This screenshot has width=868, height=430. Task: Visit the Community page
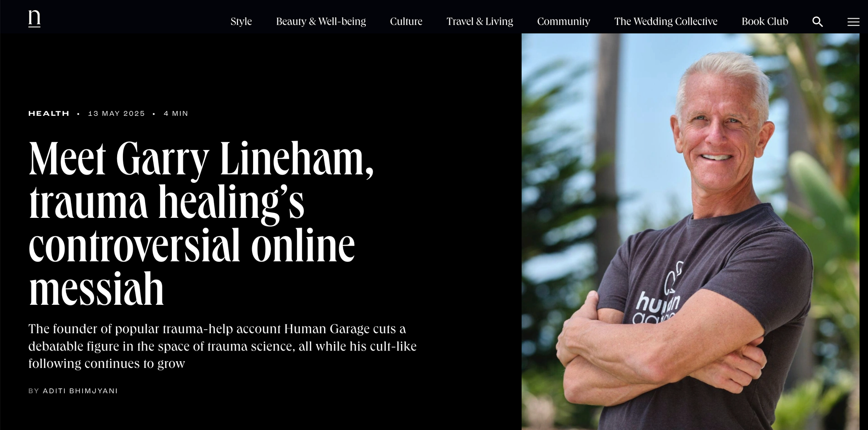point(563,21)
